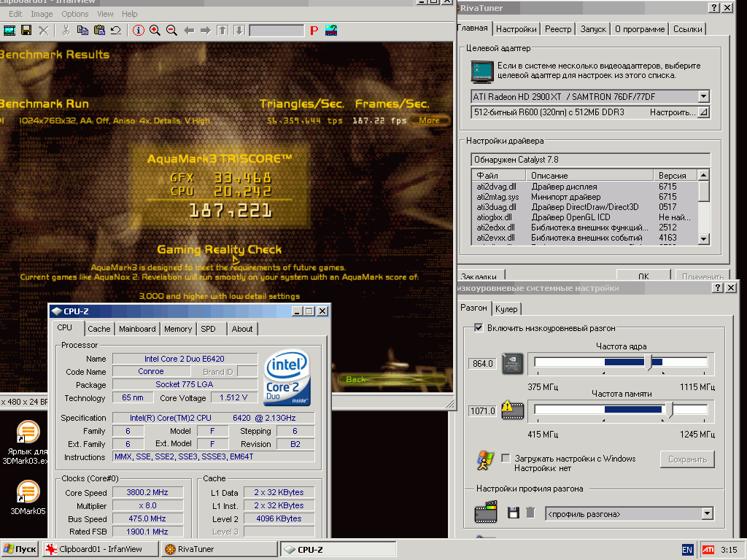Click the Пуск Start button
Screen dimensions: 747x560
pos(20,549)
